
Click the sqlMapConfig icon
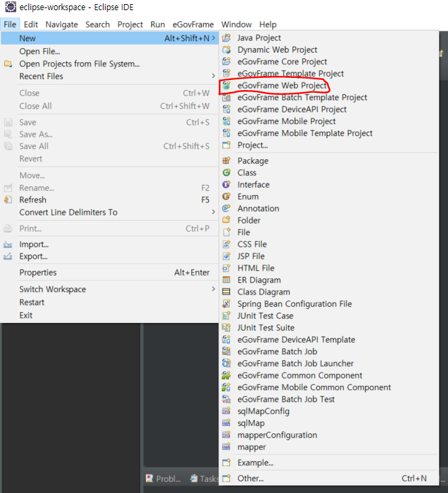227,411
